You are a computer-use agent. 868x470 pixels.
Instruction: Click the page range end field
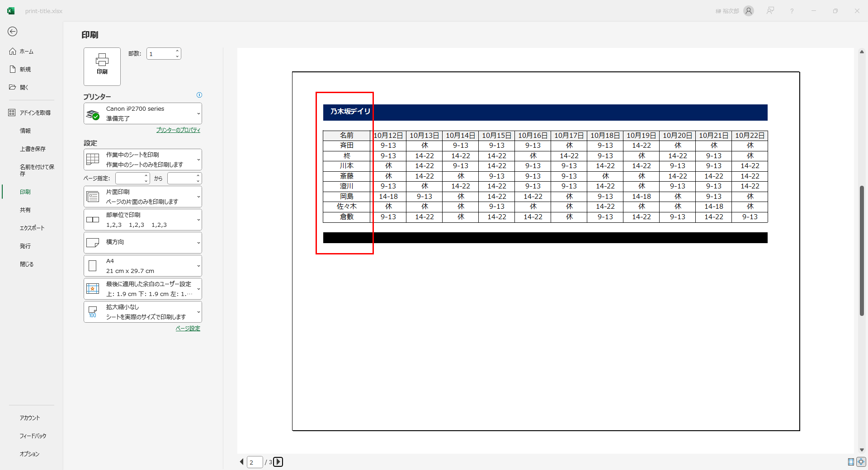click(x=181, y=179)
